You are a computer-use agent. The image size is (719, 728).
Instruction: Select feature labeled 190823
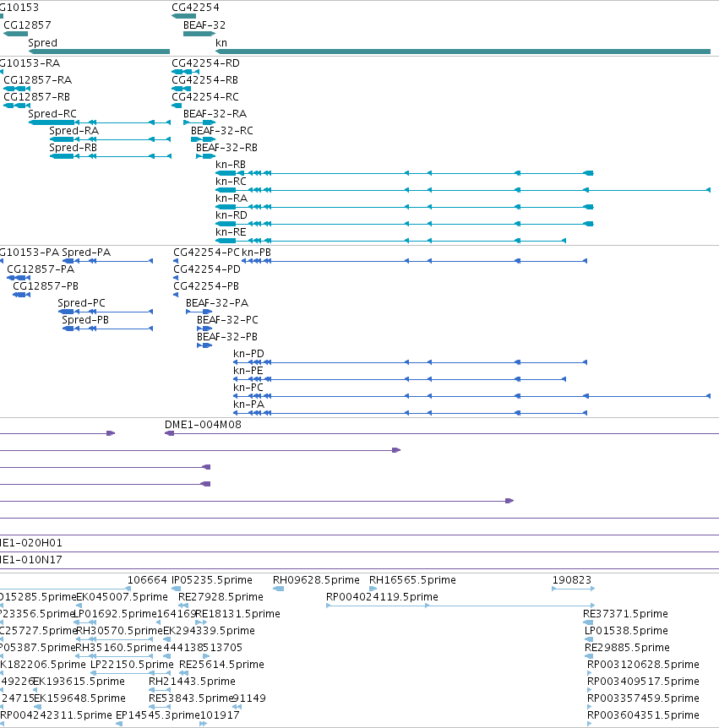[573, 589]
